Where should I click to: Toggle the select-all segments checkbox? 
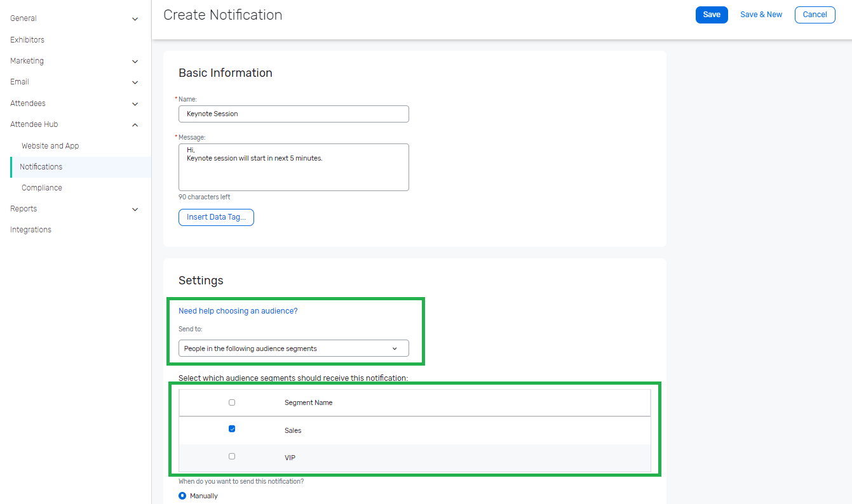click(x=232, y=402)
